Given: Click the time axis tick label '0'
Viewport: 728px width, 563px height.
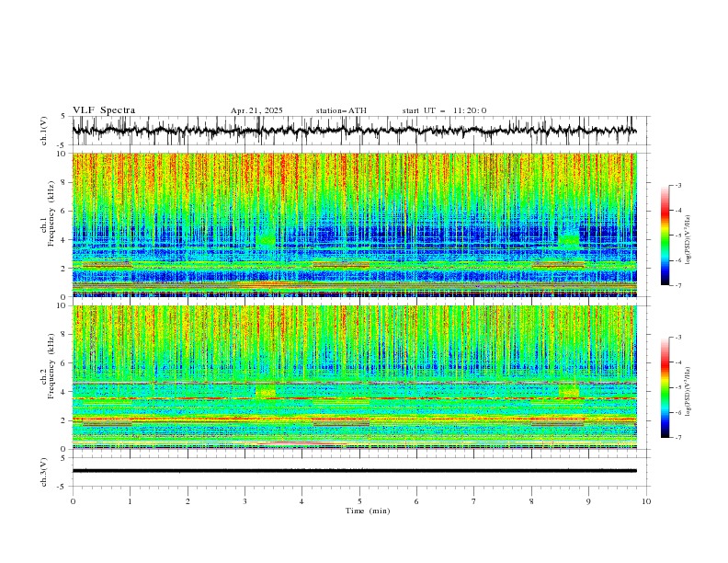Looking at the screenshot, I should 73,501.
